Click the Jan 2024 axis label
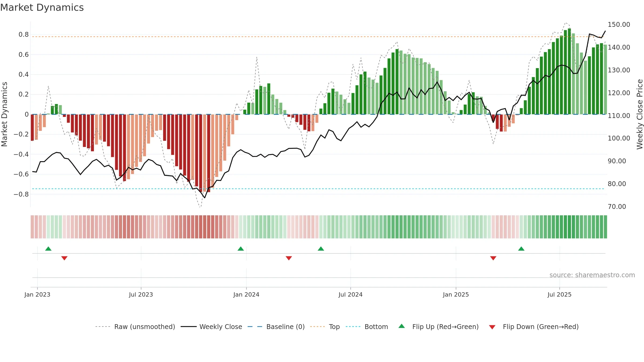The image size is (644, 362). point(246,294)
